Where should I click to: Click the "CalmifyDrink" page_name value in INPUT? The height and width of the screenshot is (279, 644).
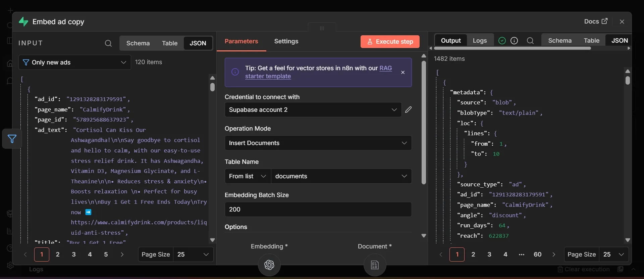point(103,109)
